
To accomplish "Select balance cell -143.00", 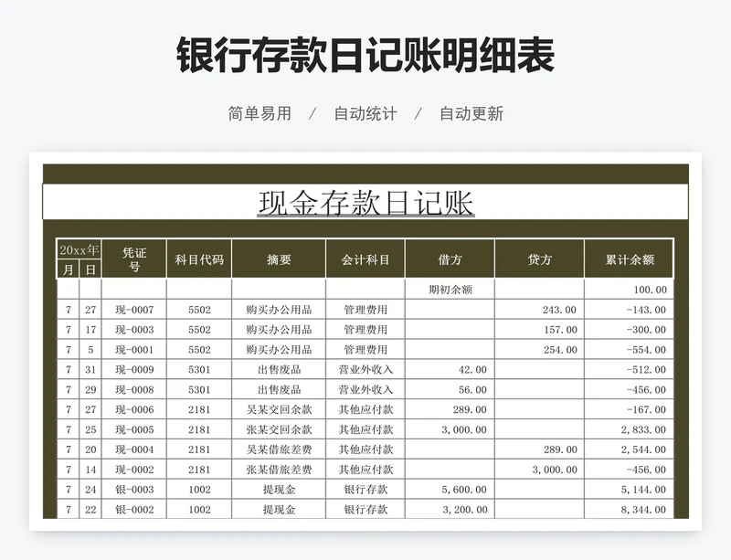I will click(x=629, y=309).
